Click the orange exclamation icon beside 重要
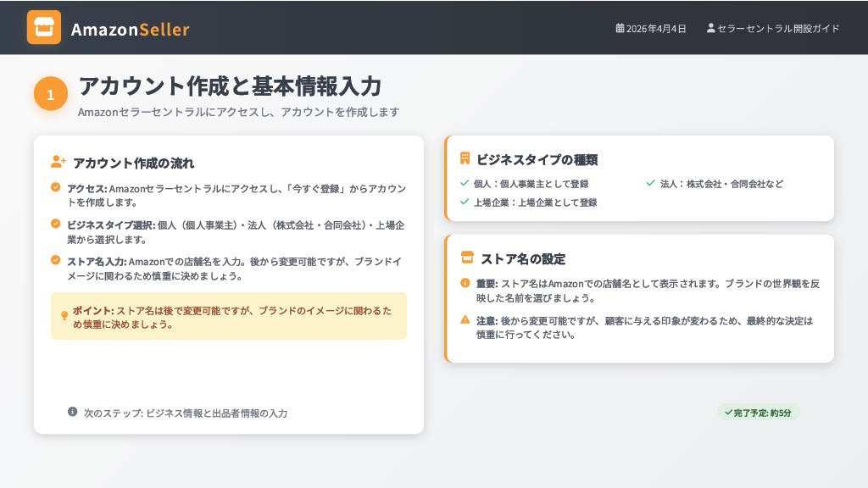868x488 pixels. tap(465, 283)
